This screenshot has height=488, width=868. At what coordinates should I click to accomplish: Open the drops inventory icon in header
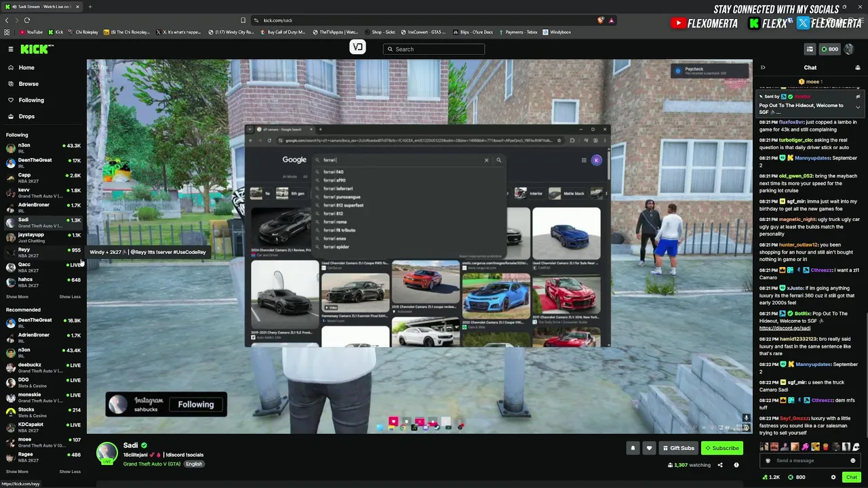pos(810,49)
